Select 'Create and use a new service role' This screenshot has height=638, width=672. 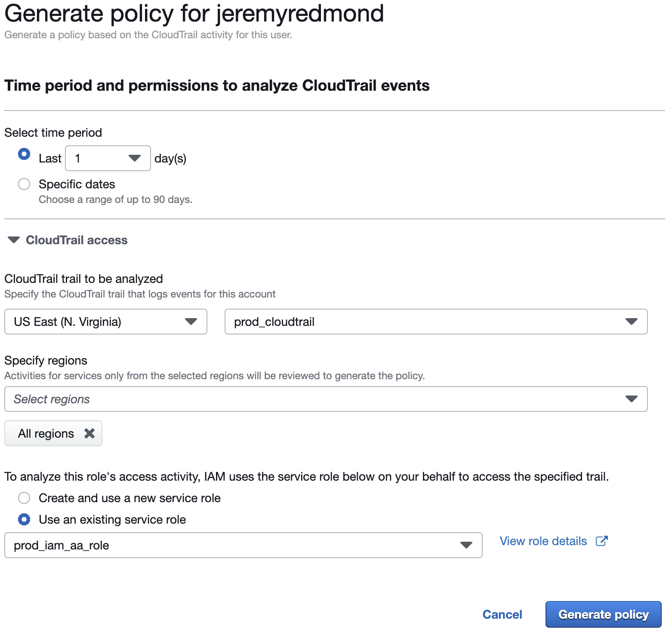[24, 498]
